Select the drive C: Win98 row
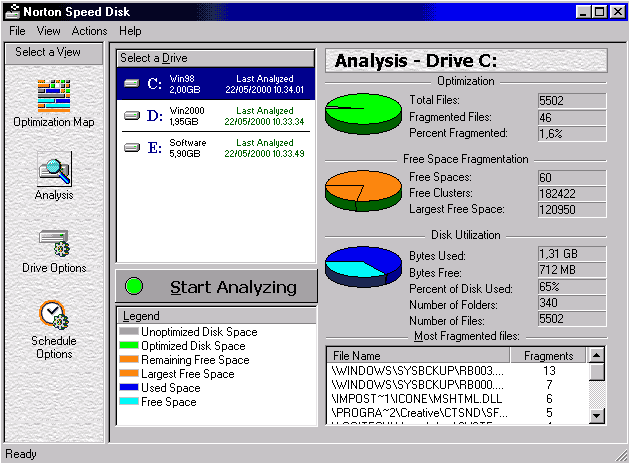This screenshot has width=629, height=463. coord(216,84)
